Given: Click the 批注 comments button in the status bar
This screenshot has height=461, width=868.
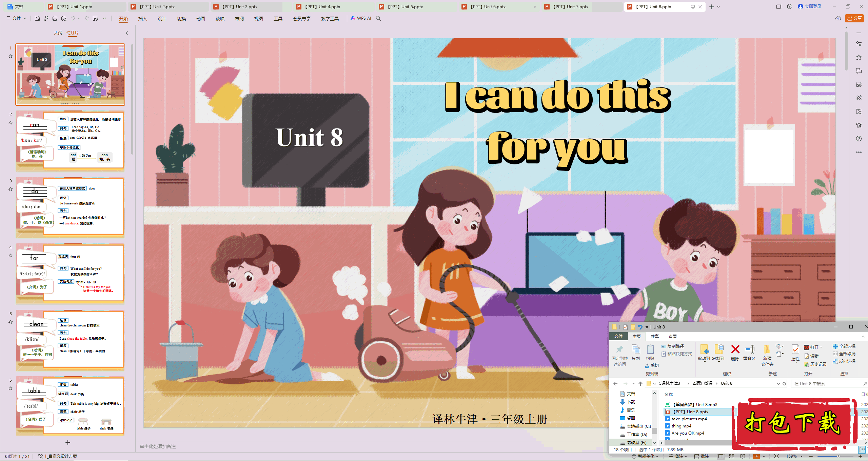Looking at the screenshot, I should (x=702, y=456).
